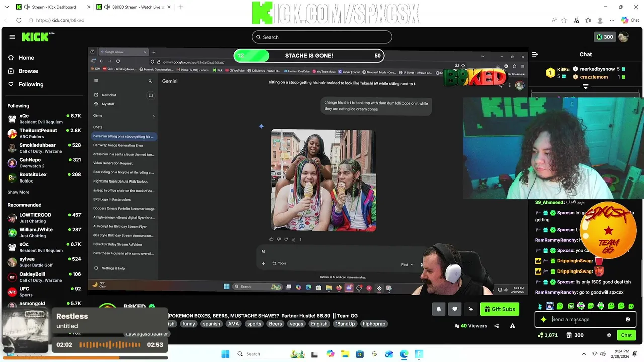This screenshot has height=362, width=644.
Task: Expand following list with Show More
Action: tap(18, 192)
